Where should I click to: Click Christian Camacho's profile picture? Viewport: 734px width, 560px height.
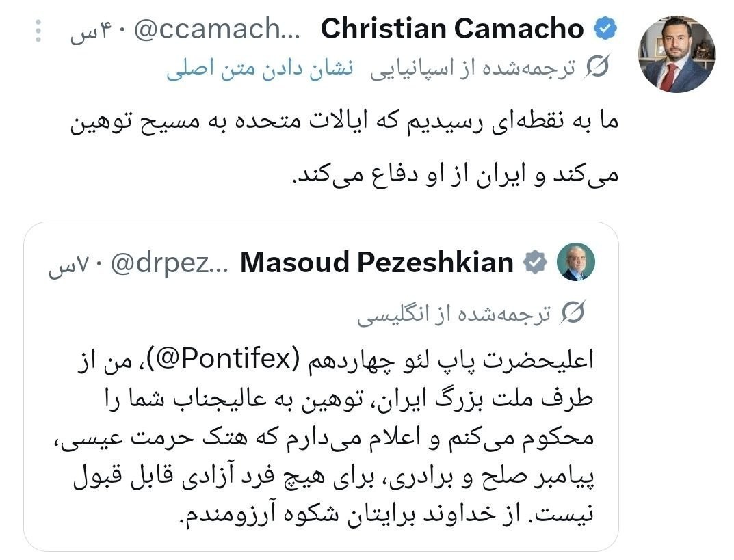[676, 53]
